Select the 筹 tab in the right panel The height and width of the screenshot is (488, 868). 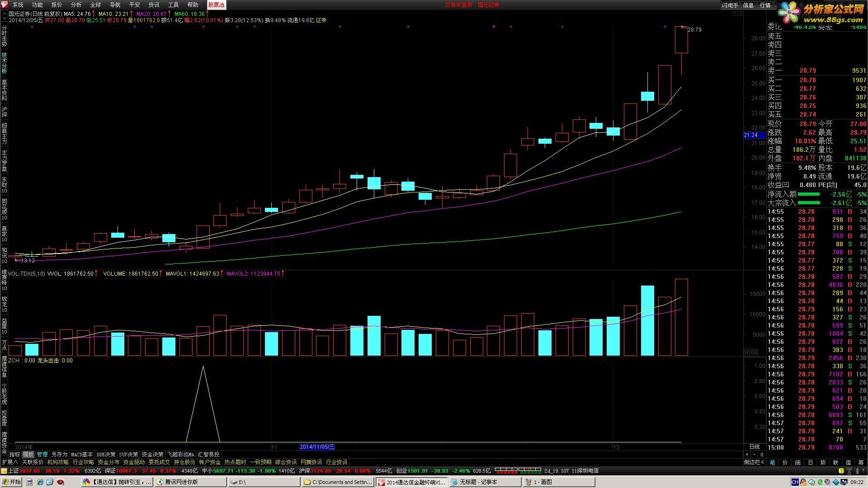point(861,462)
